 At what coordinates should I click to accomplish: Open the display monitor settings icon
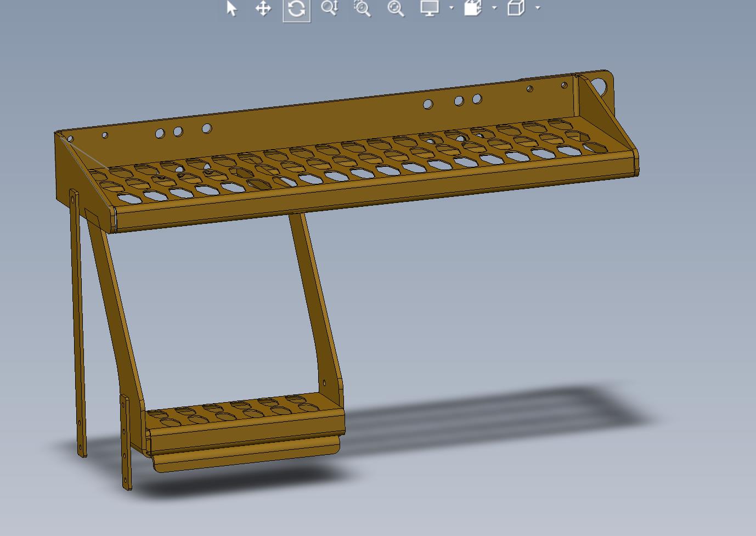[430, 8]
